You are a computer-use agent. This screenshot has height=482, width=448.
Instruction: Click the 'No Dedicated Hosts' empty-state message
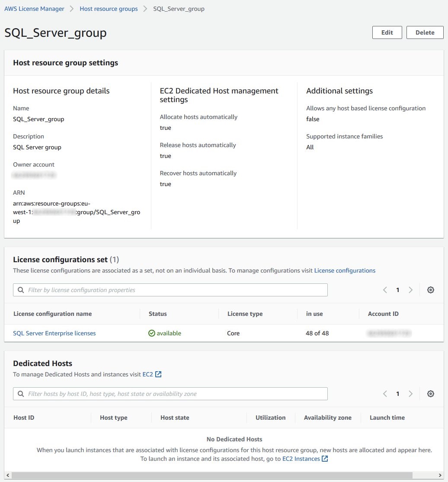tap(234, 439)
